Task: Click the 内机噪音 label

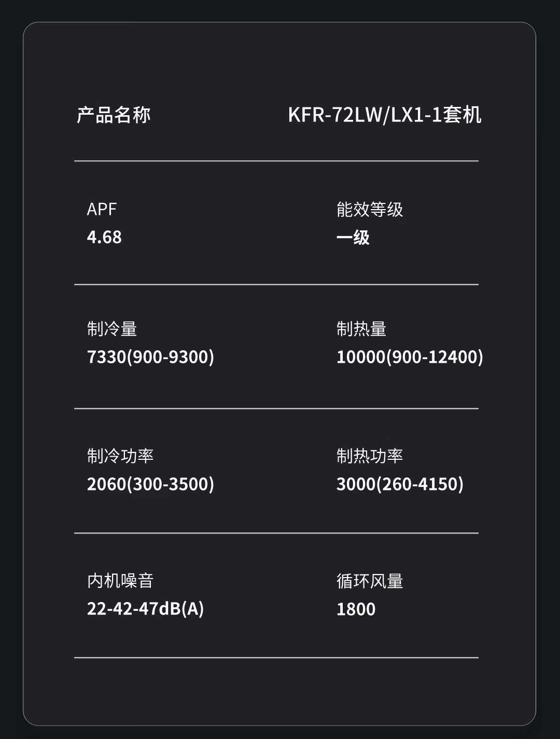Action: click(x=120, y=580)
